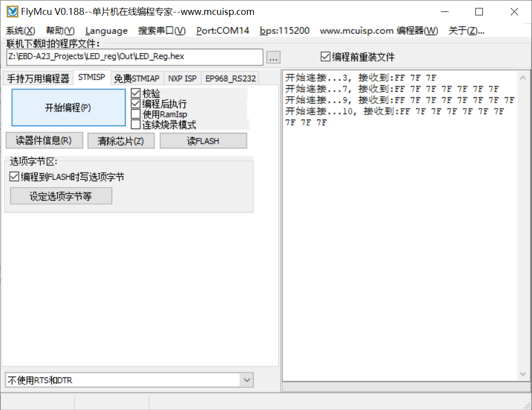Switch to the 手持万用编程器 tab
This screenshot has width=532, height=410.
coord(38,78)
